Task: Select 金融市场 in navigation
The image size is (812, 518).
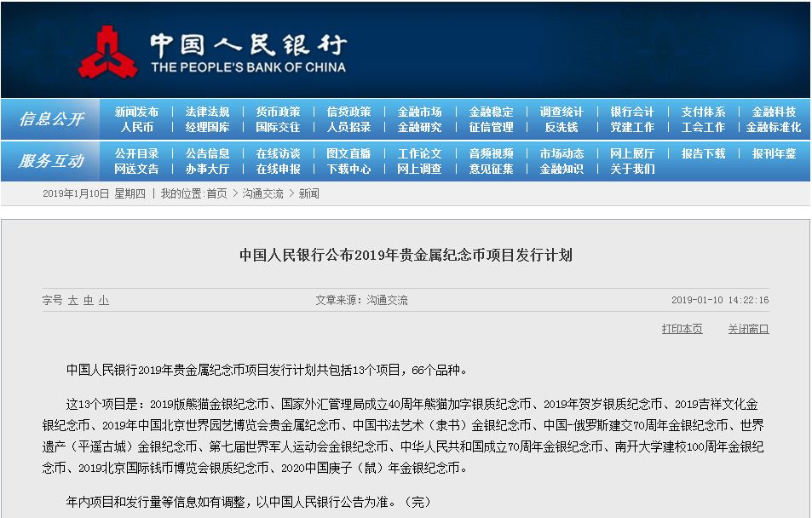Action: [420, 112]
